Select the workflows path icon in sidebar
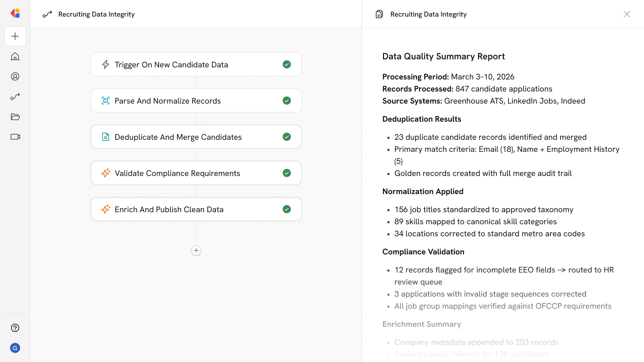 click(x=15, y=97)
